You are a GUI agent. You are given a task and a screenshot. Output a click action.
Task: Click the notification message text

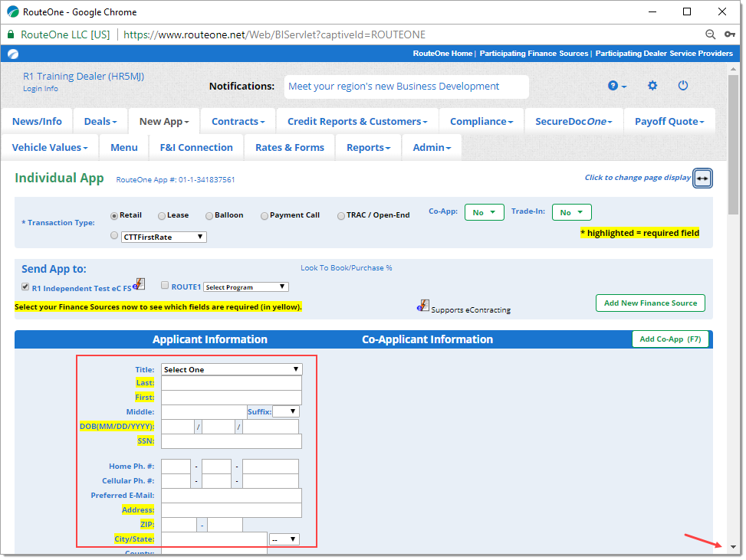[x=393, y=87]
